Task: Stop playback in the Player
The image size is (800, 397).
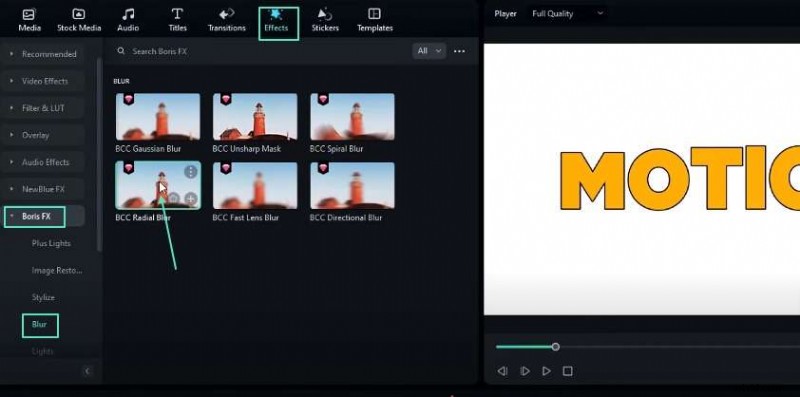Action: point(567,371)
